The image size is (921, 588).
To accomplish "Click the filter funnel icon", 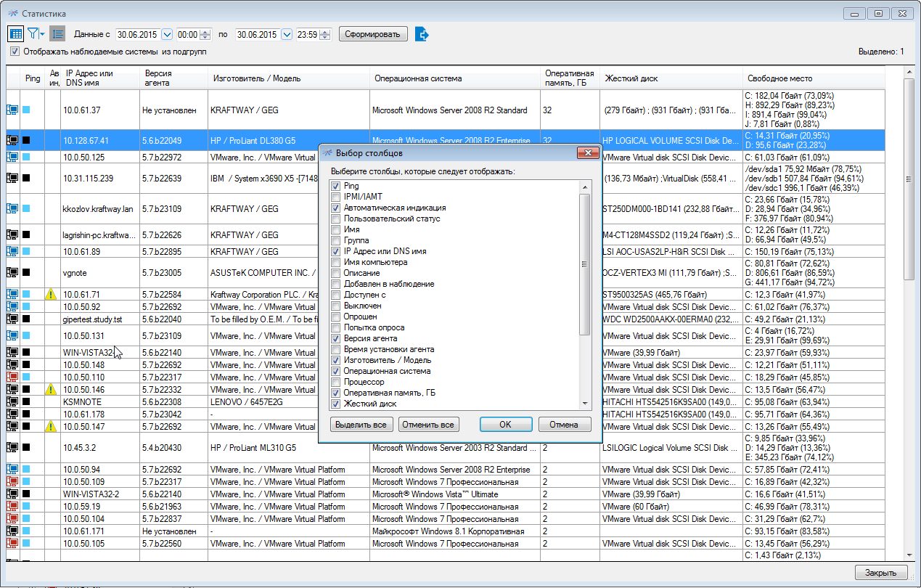I will click(33, 34).
